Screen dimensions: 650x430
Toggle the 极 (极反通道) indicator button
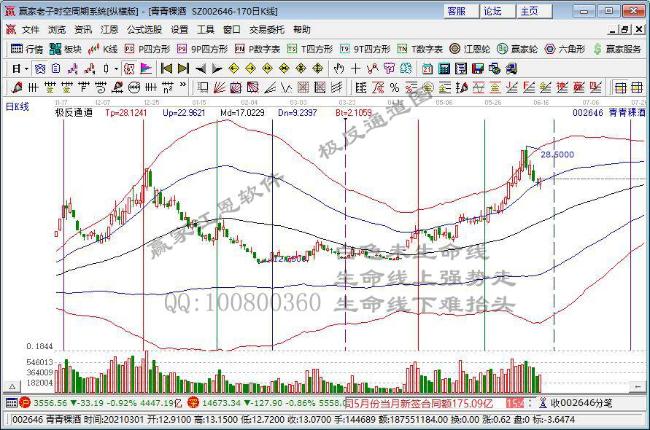click(129, 68)
